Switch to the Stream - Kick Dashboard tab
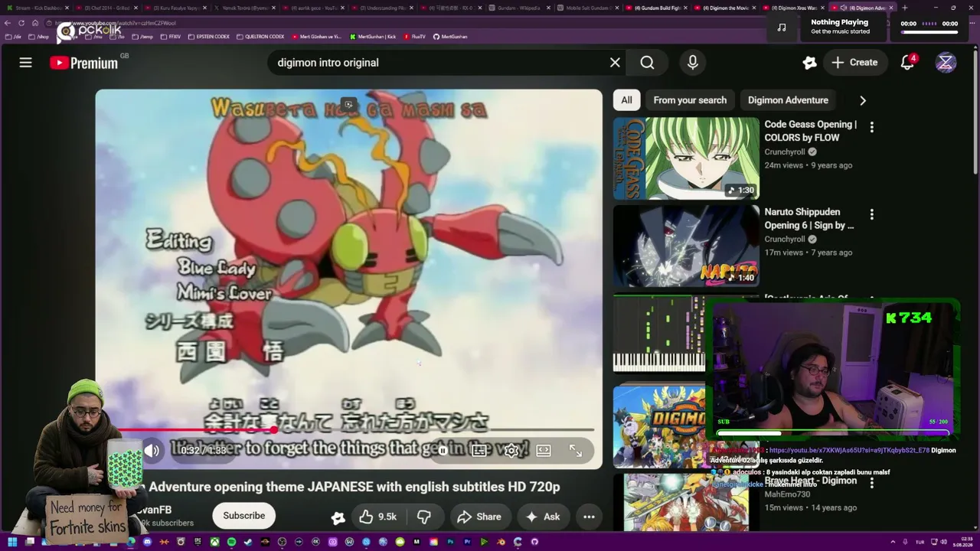This screenshot has height=551, width=980. click(x=38, y=8)
